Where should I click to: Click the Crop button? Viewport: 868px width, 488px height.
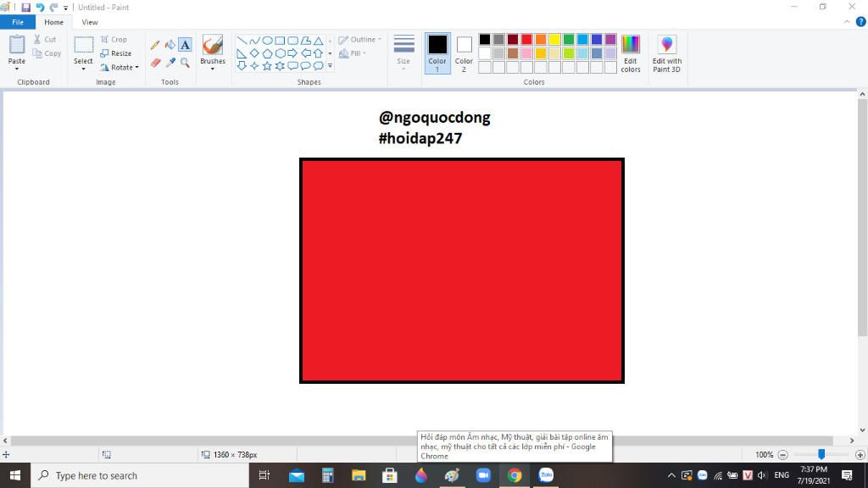(114, 39)
